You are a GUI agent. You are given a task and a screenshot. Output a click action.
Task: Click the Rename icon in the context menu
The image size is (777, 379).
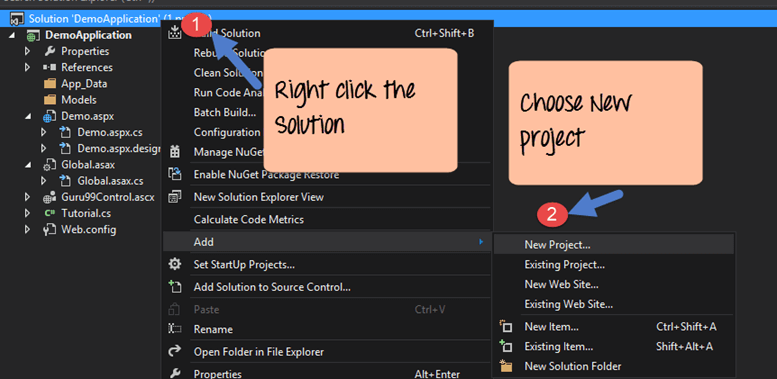coord(174,329)
